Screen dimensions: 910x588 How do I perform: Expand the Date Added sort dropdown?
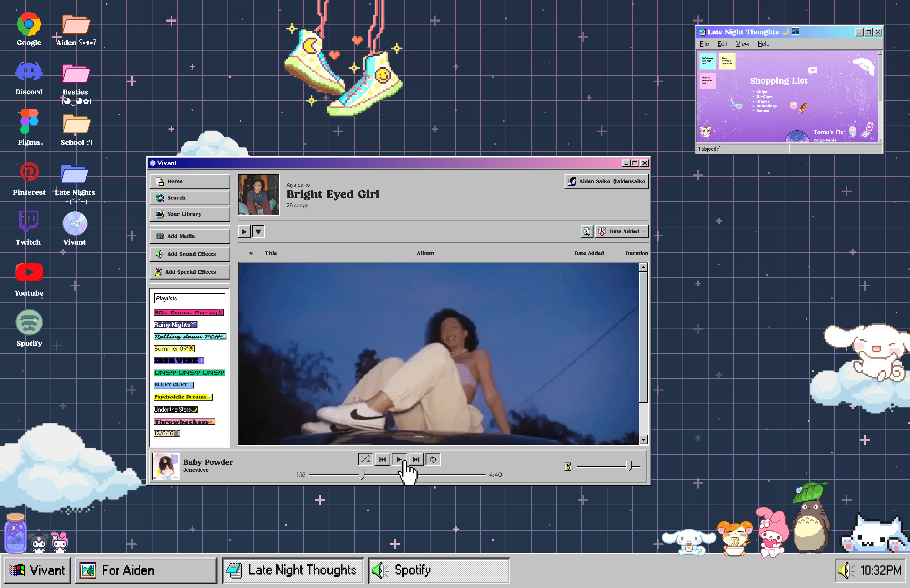point(622,231)
